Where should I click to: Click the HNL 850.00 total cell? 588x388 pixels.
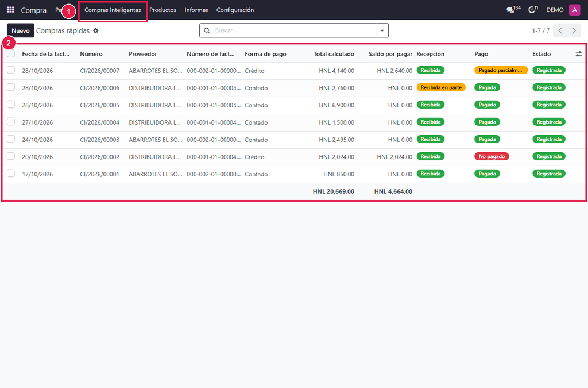[339, 174]
